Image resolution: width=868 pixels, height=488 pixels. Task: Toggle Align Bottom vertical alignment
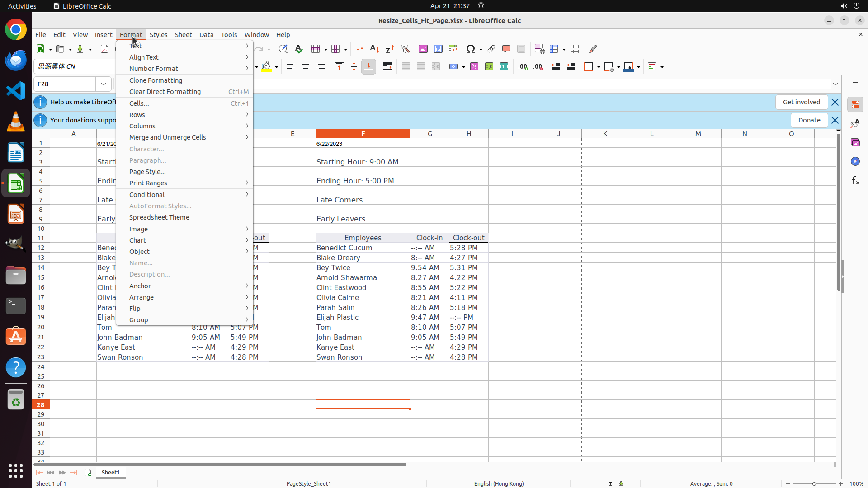click(369, 67)
